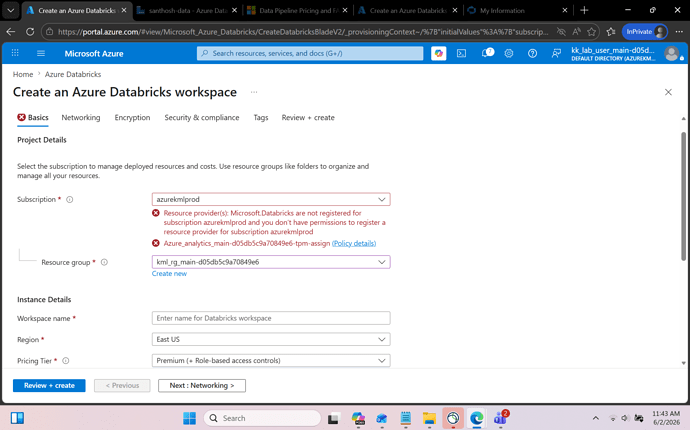Switch to the Basics tab

click(x=33, y=118)
